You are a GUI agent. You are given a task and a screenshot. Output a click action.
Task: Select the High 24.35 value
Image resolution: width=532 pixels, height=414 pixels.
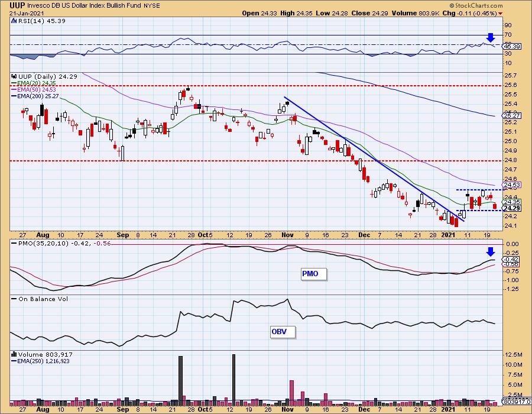coord(296,13)
